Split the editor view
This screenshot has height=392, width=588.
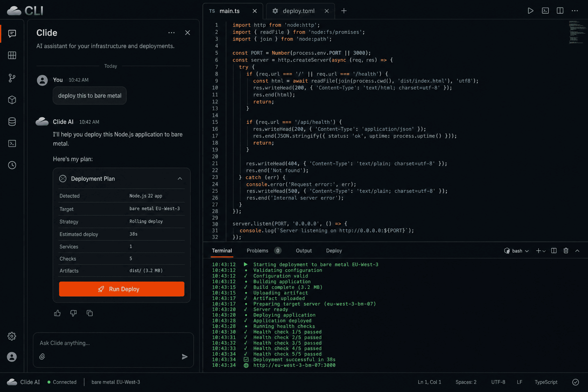point(560,11)
